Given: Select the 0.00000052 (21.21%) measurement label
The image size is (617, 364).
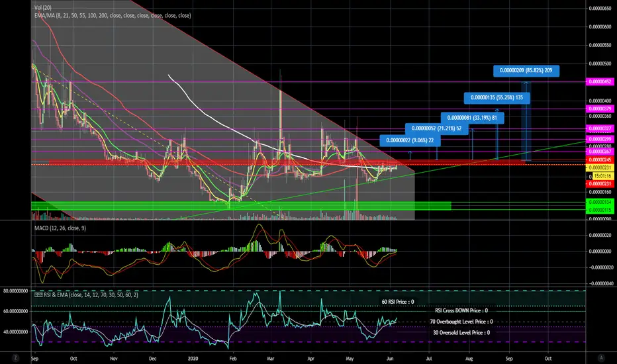Looking at the screenshot, I should coord(436,128).
